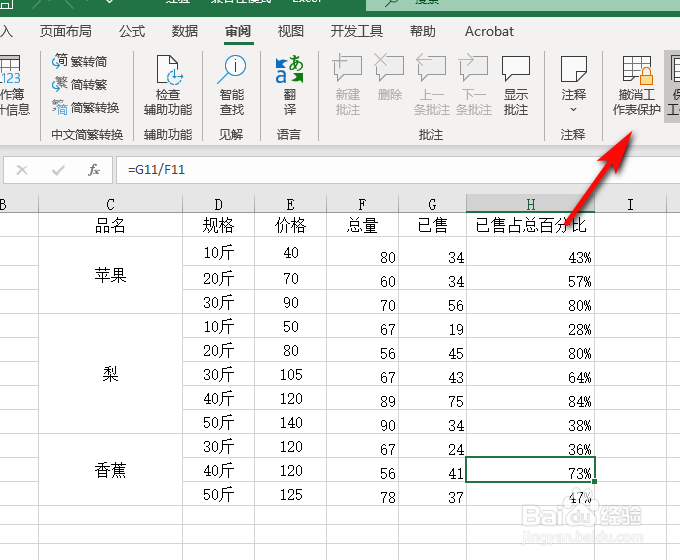Click Unprotect Sheet button
The width and height of the screenshot is (680, 560).
point(636,85)
